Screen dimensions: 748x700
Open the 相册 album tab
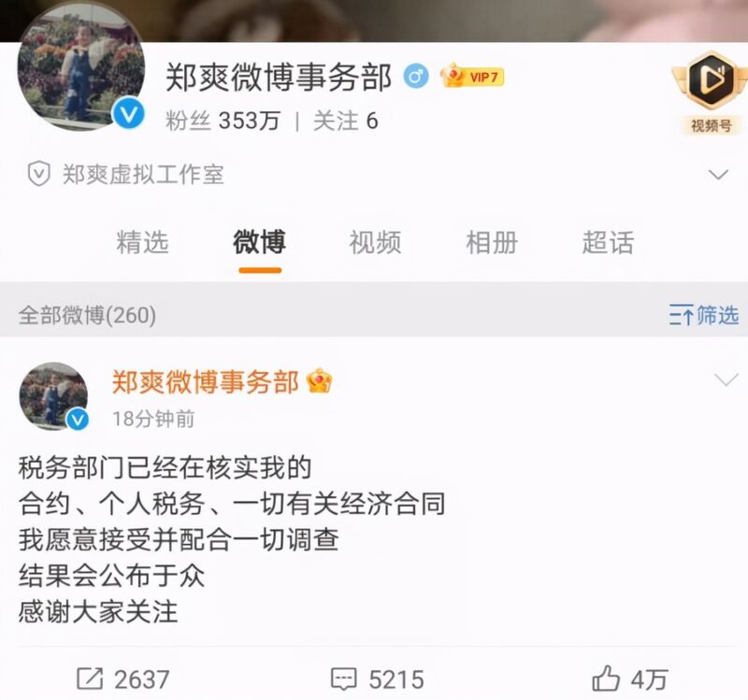click(492, 242)
